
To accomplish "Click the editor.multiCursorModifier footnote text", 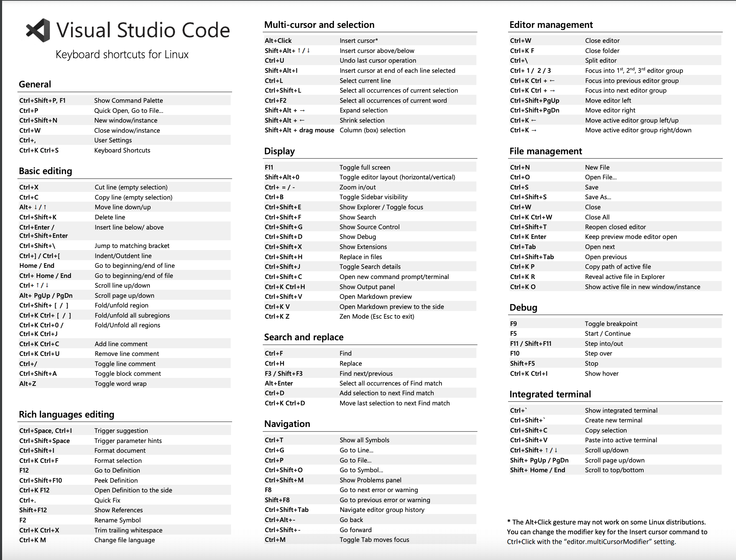I will [x=608, y=542].
